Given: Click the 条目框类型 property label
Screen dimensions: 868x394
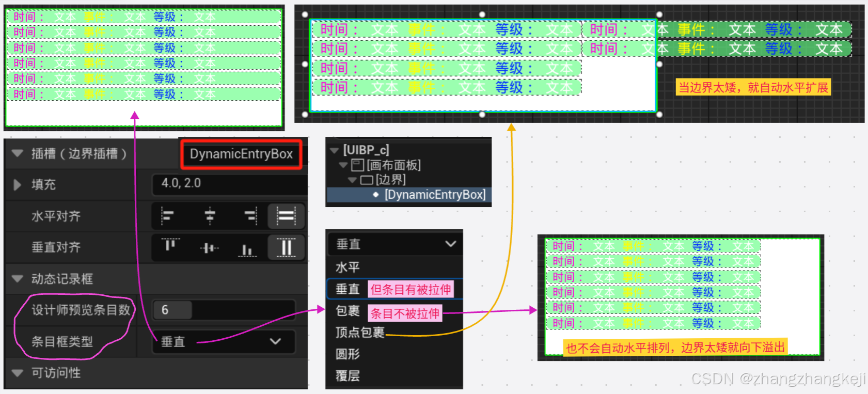Looking at the screenshot, I should click(x=62, y=341).
